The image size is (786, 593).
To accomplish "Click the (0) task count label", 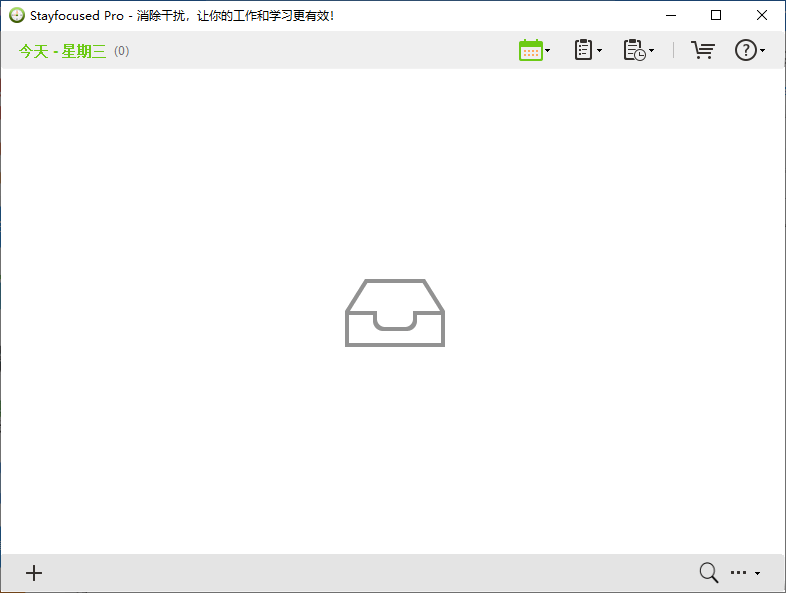I will click(121, 51).
